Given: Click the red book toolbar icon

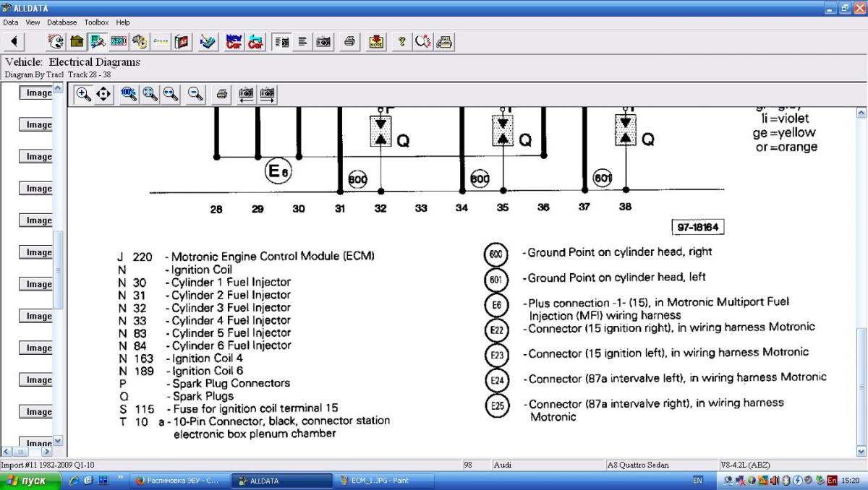Looking at the screenshot, I should pos(182,41).
